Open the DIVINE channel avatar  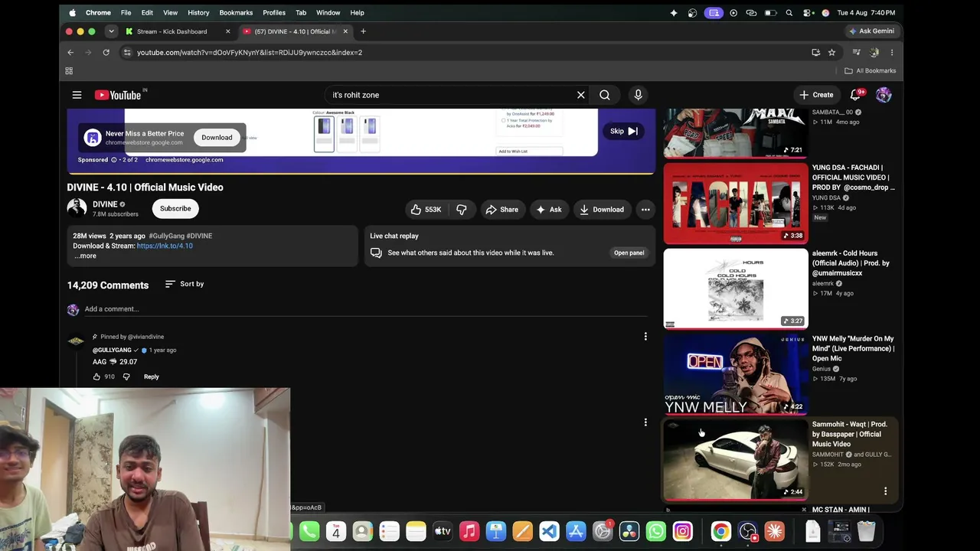click(x=77, y=208)
